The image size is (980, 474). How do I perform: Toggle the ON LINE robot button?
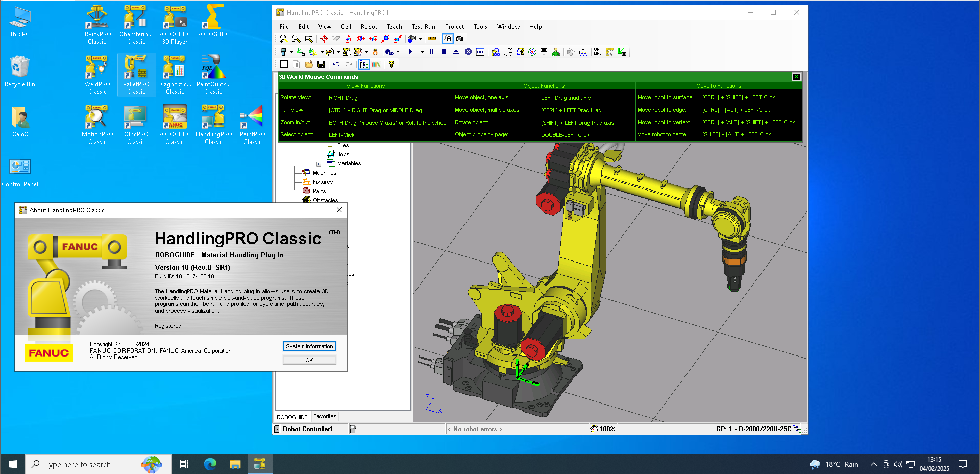tap(597, 52)
